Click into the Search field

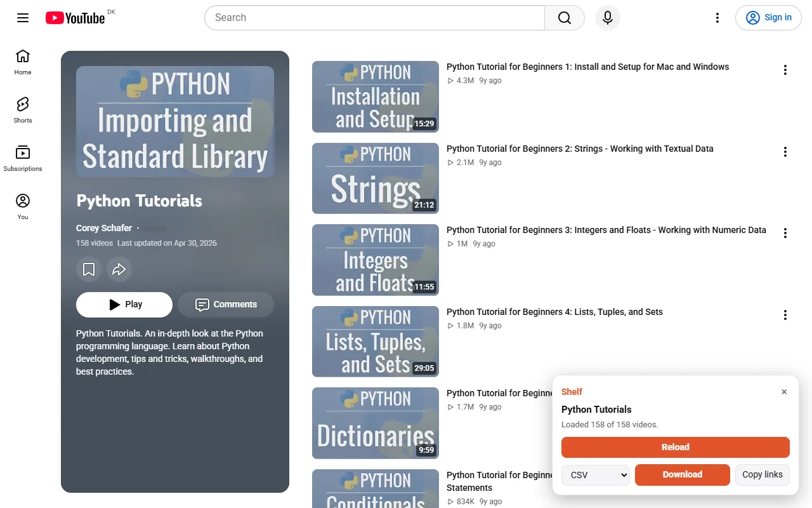point(374,18)
